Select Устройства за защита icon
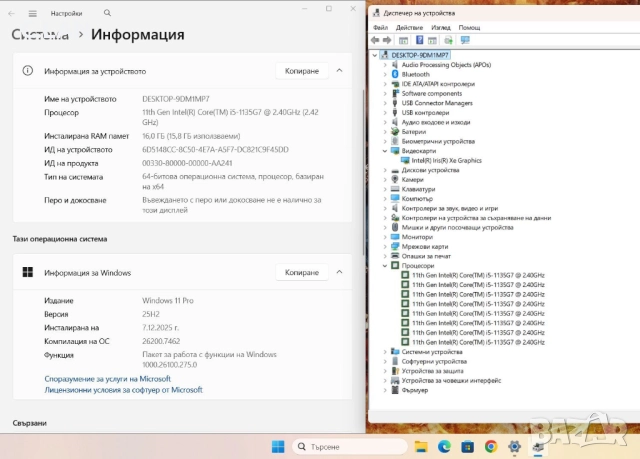640x459 pixels. pyautogui.click(x=395, y=371)
